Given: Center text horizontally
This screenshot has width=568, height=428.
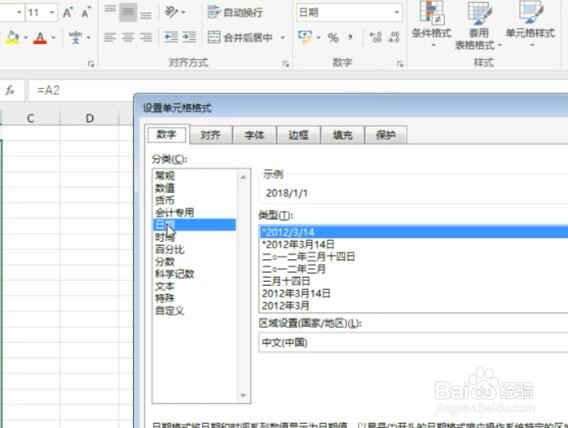Looking at the screenshot, I should click(x=128, y=37).
